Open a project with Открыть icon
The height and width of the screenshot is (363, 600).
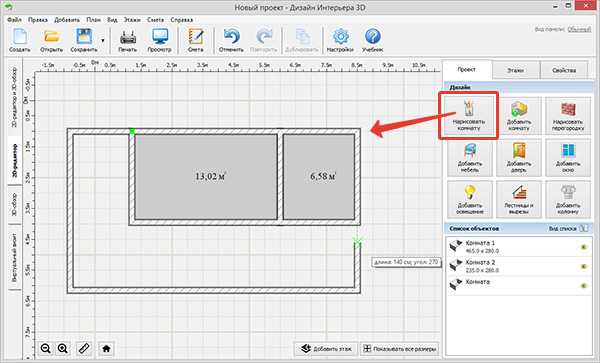[x=51, y=40]
